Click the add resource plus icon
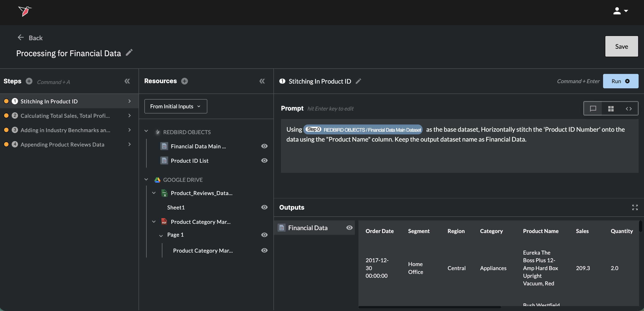Screen dimensions: 644x311 click(185, 81)
